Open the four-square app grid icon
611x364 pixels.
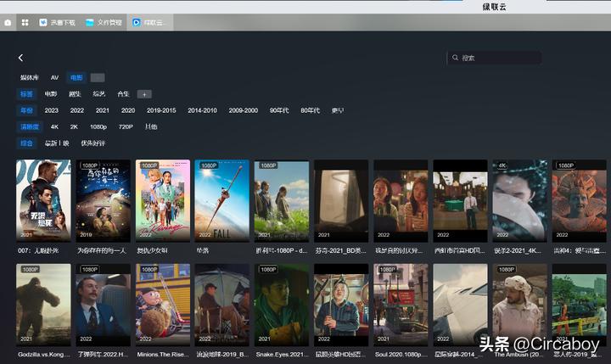pyautogui.click(x=25, y=23)
